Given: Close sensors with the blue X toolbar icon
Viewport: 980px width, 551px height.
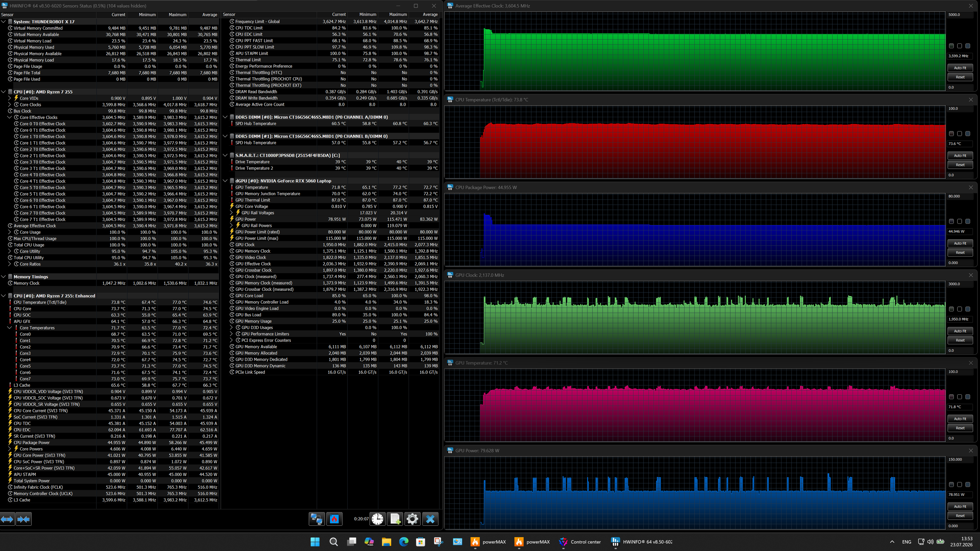Looking at the screenshot, I should [x=430, y=519].
